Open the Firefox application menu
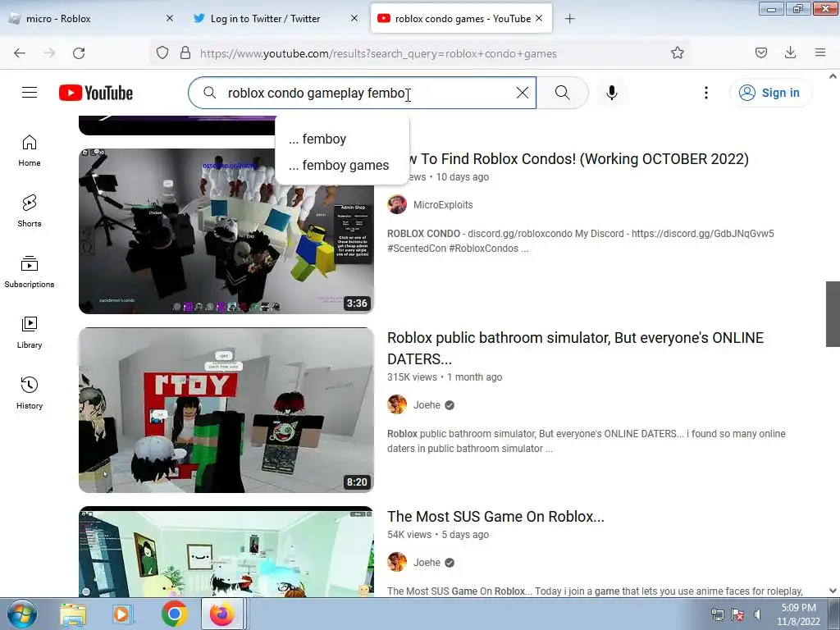840x630 pixels. coord(820,52)
